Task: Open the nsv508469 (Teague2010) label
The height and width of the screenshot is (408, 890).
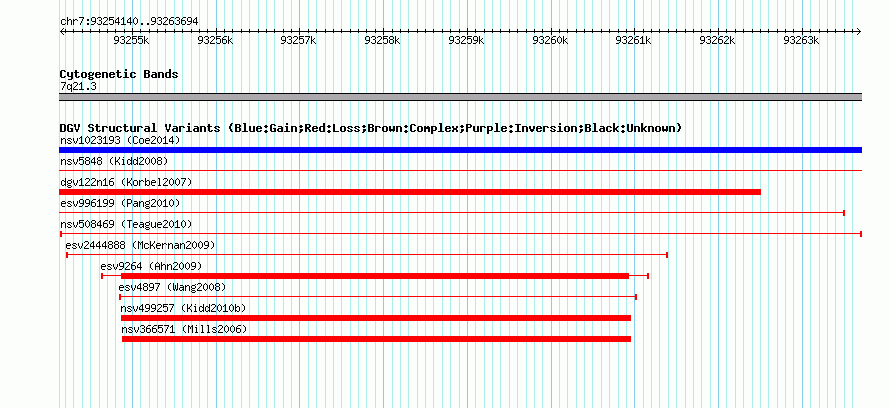Action: (126, 224)
